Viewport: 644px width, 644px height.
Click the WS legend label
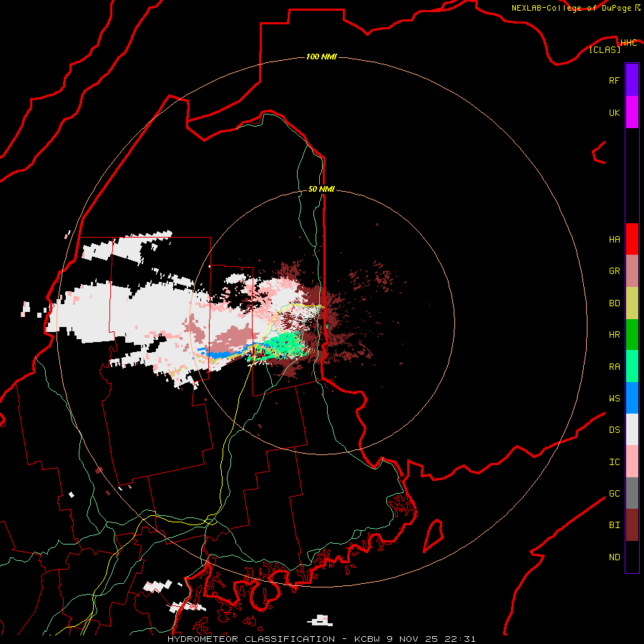[x=614, y=399]
